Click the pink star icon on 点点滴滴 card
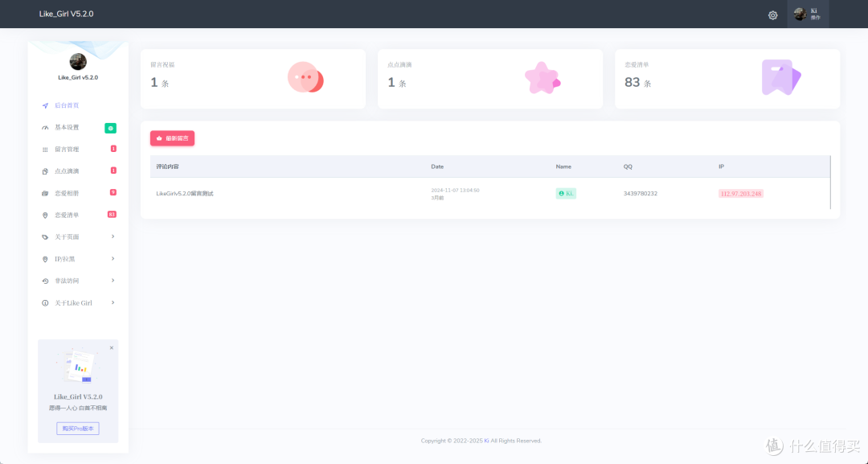The height and width of the screenshot is (464, 868). point(542,77)
